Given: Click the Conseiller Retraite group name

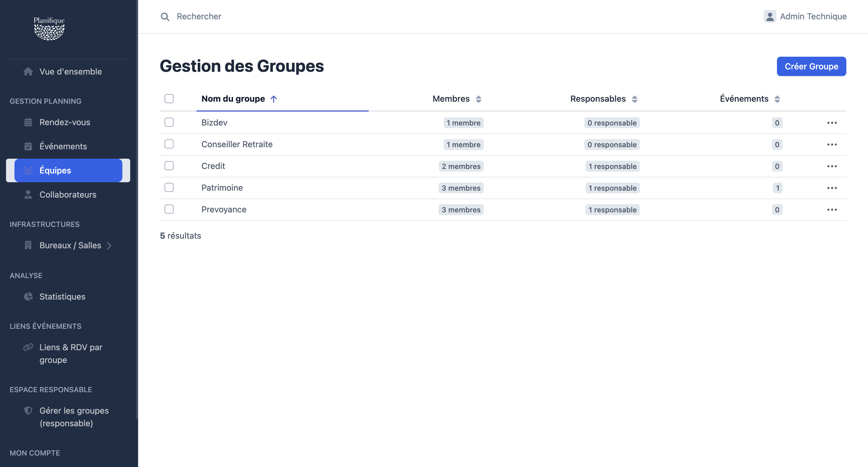Looking at the screenshot, I should pos(237,144).
